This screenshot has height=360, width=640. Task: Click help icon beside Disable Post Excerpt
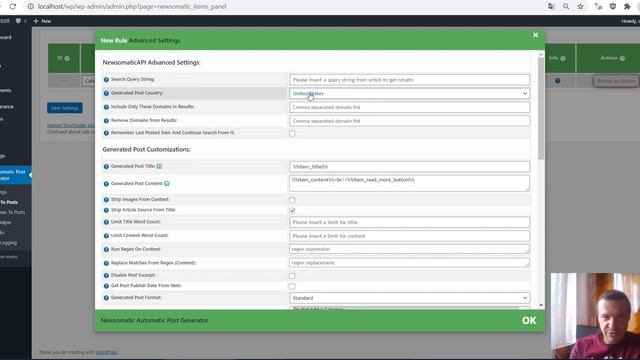[x=106, y=276]
